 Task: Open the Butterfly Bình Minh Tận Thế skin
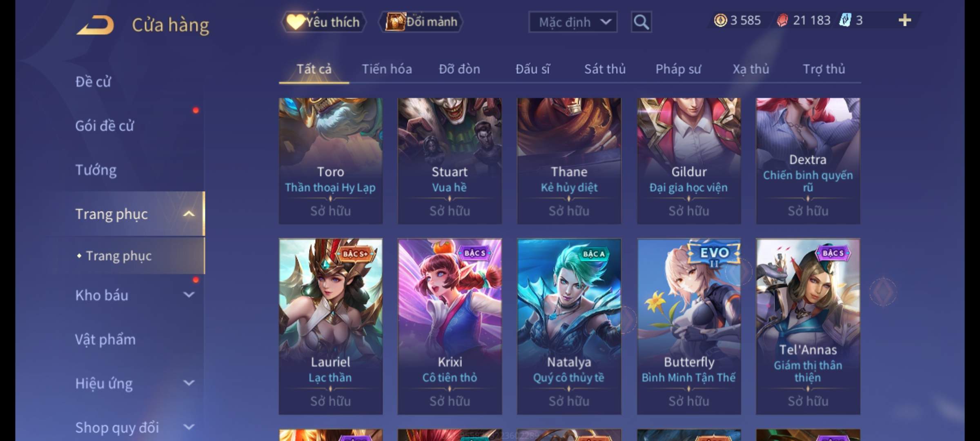pos(689,327)
